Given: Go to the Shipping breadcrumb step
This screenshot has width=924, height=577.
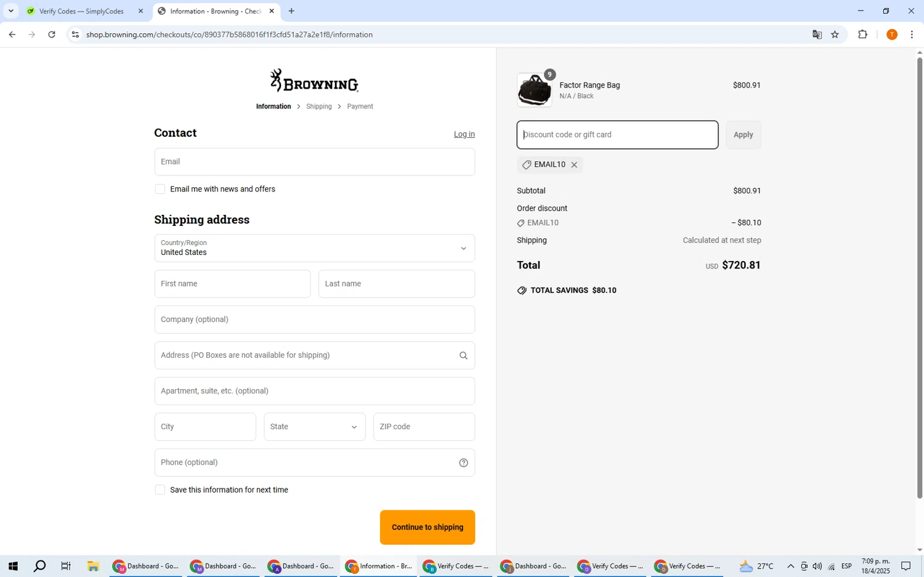Looking at the screenshot, I should tap(319, 107).
